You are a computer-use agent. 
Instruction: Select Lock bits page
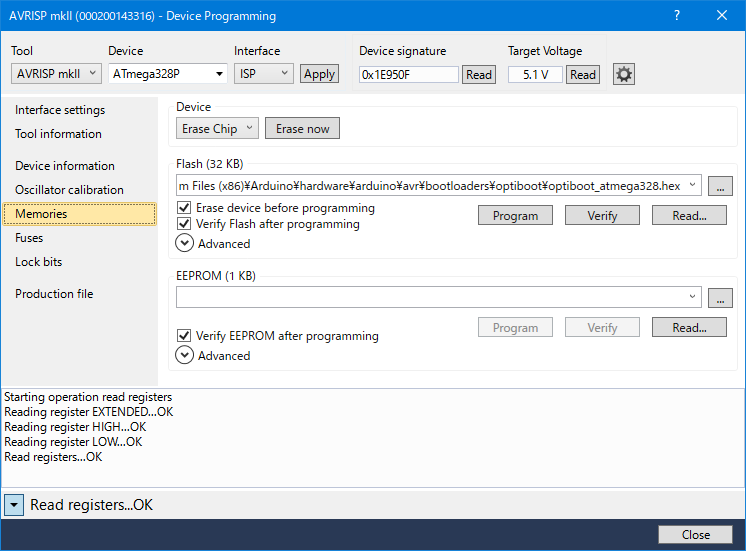click(x=39, y=262)
